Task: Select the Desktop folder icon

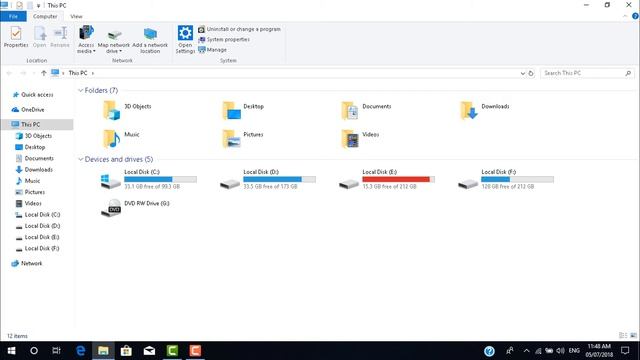Action: [231, 110]
